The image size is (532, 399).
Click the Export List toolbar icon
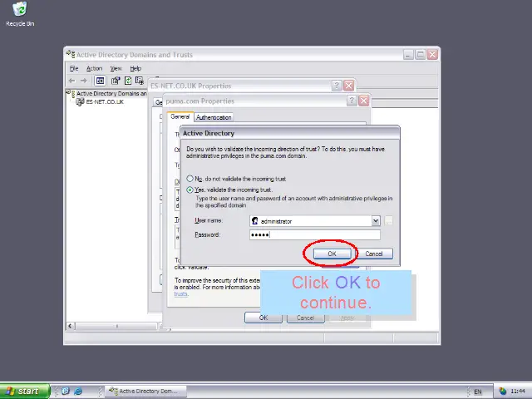pyautogui.click(x=140, y=81)
